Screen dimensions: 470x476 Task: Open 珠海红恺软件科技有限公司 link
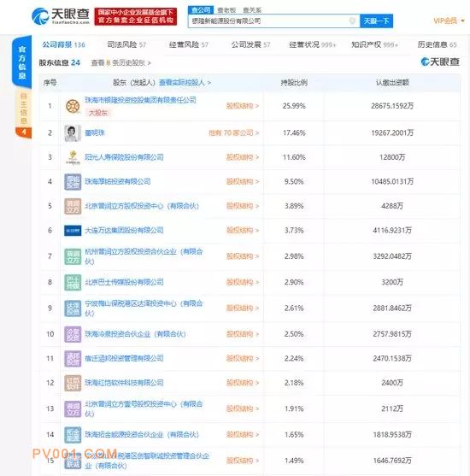(124, 383)
